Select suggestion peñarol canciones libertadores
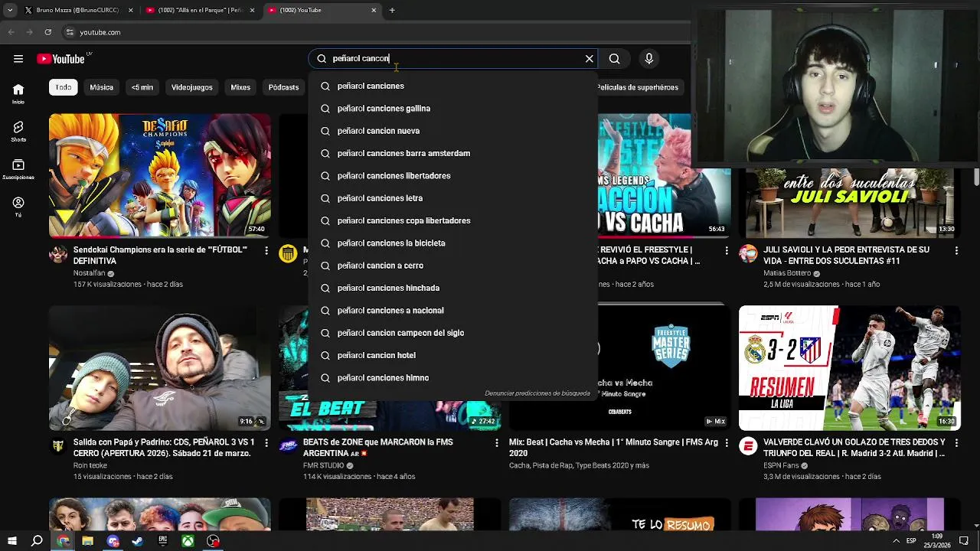The width and height of the screenshot is (980, 551). (452, 175)
